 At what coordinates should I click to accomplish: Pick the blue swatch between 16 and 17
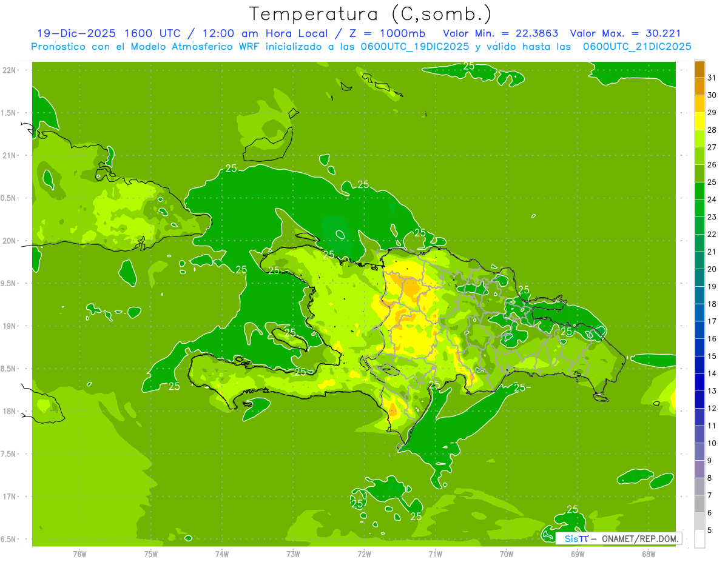click(699, 330)
